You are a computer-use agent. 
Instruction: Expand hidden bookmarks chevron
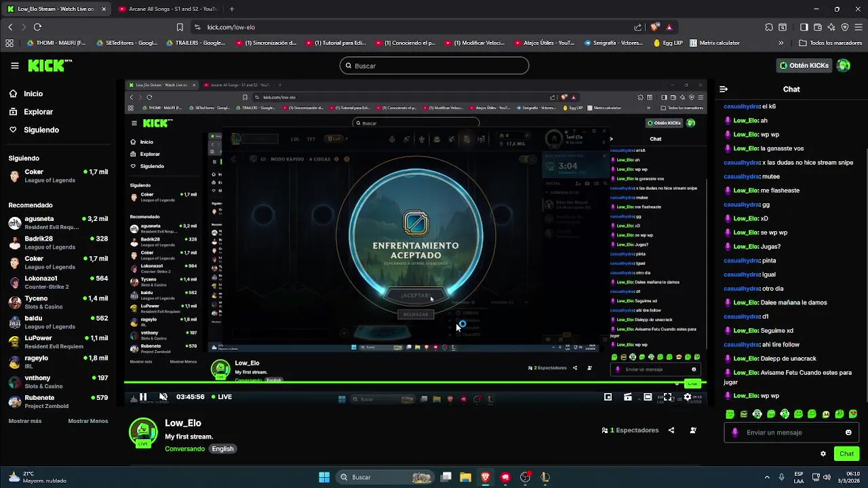pyautogui.click(x=781, y=43)
